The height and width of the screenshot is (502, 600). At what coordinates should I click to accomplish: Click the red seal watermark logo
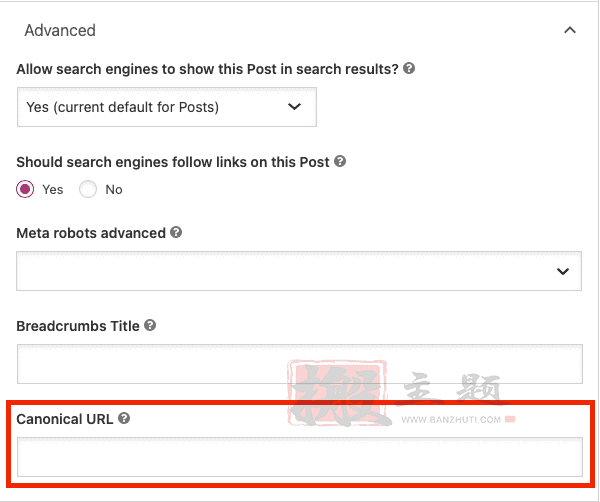pyautogui.click(x=338, y=393)
